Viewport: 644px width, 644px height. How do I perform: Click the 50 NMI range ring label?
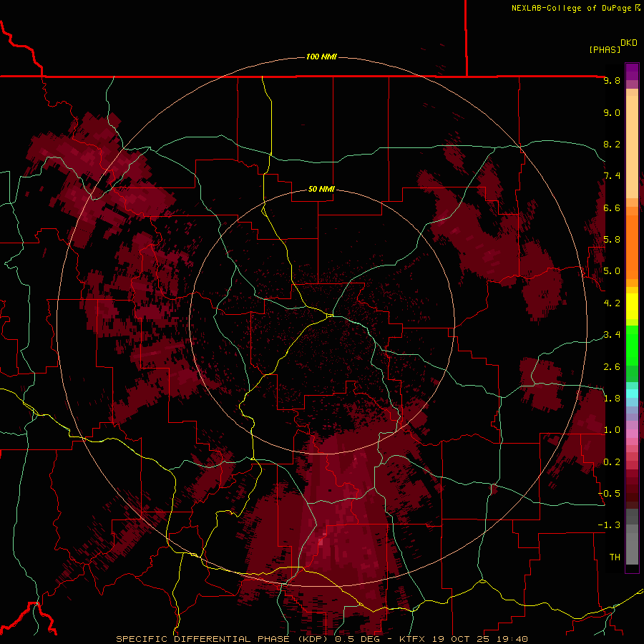coord(321,190)
